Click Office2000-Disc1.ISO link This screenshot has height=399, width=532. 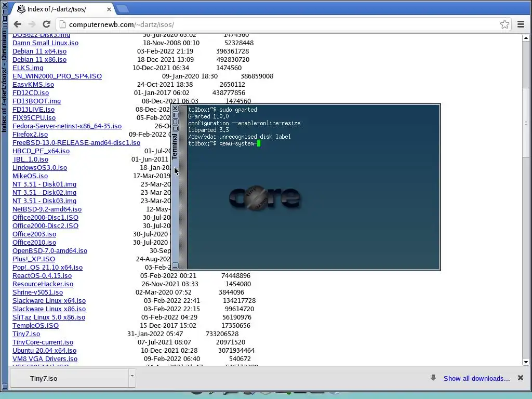[x=46, y=218]
